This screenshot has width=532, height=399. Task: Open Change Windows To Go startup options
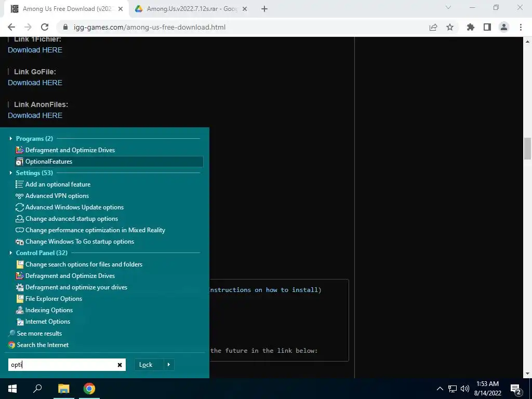[75, 242]
